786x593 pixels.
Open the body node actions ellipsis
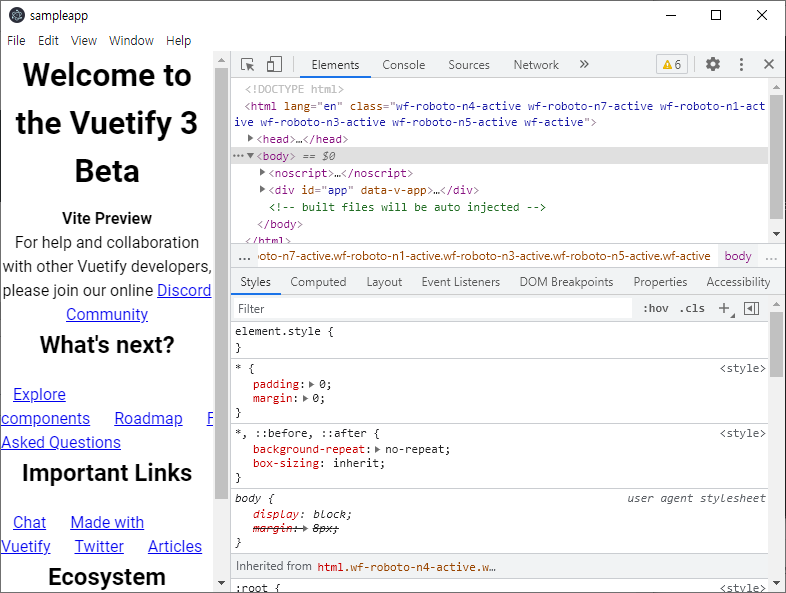pos(238,156)
